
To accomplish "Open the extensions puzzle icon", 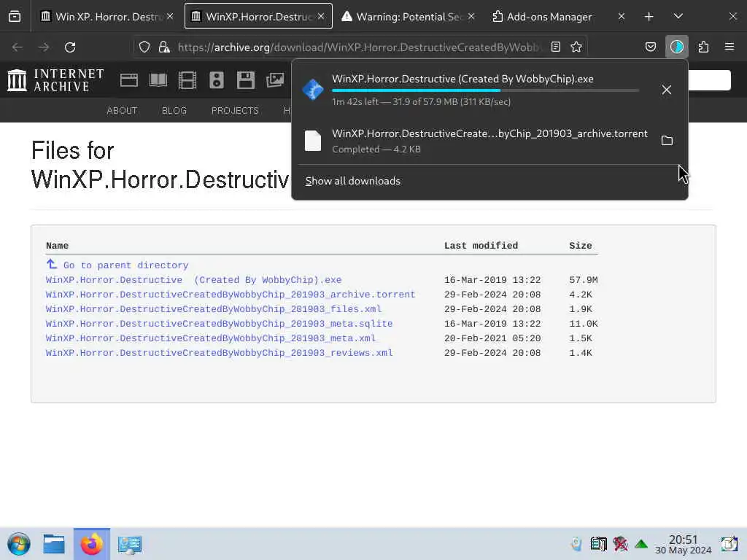I will coord(703,47).
